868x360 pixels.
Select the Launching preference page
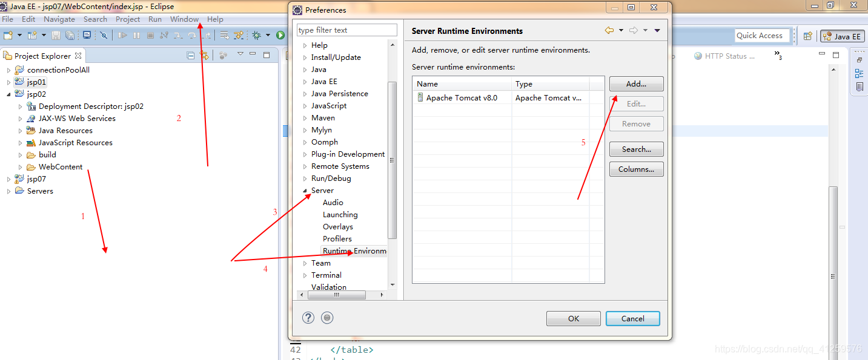pos(340,214)
